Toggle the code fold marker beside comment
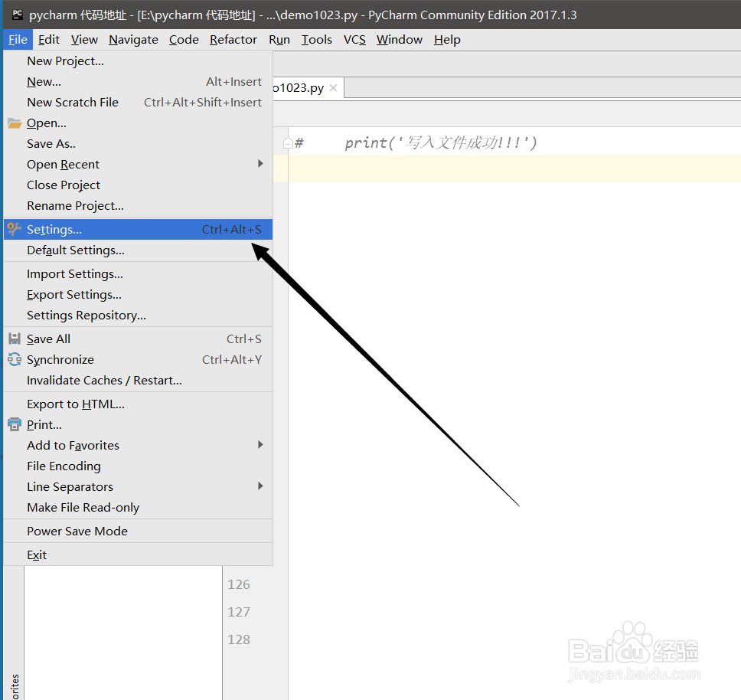The width and height of the screenshot is (741, 700). click(x=288, y=142)
